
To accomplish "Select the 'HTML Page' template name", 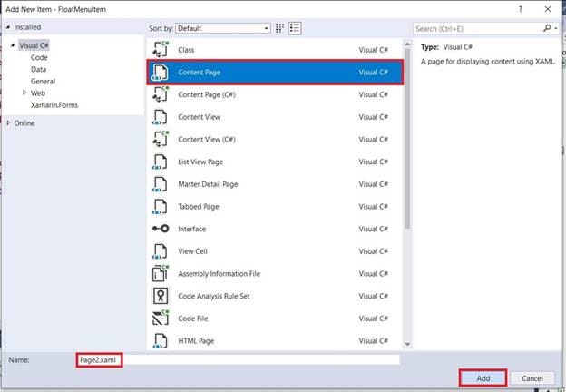I will [x=196, y=341].
